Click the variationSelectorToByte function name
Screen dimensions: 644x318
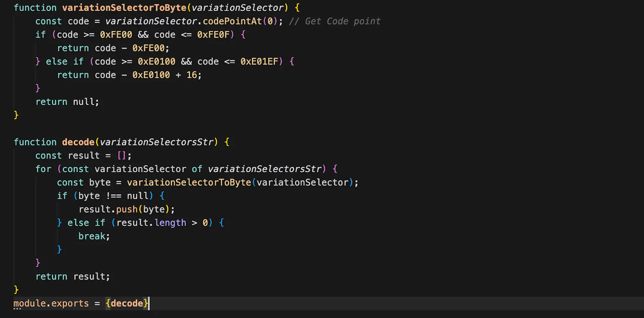coord(124,7)
